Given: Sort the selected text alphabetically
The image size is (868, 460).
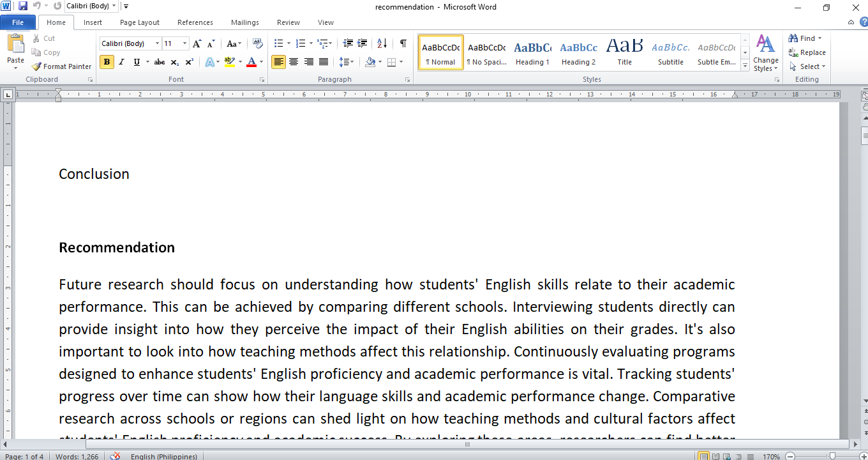Looking at the screenshot, I should click(x=382, y=43).
